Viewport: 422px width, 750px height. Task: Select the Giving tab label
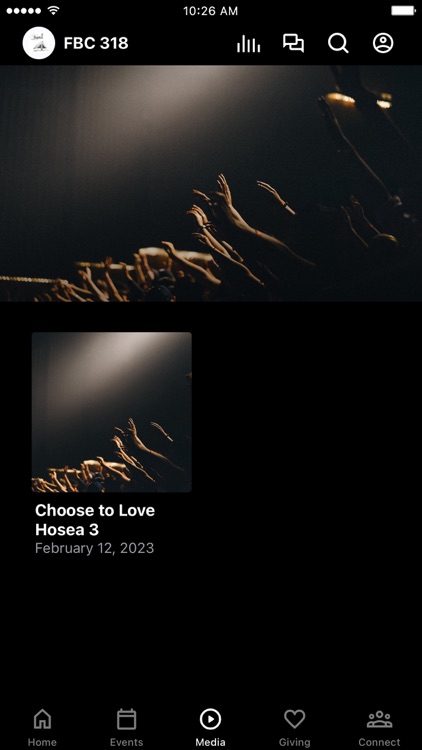click(x=294, y=742)
